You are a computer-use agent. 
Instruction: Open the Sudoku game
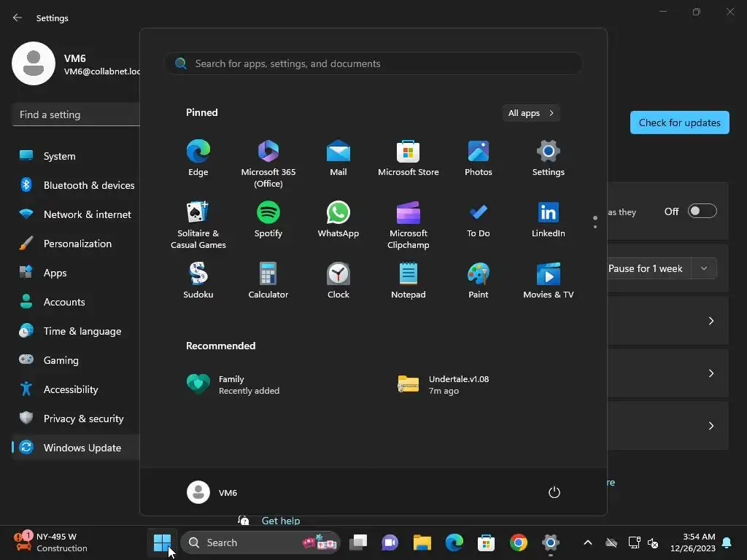(x=198, y=281)
